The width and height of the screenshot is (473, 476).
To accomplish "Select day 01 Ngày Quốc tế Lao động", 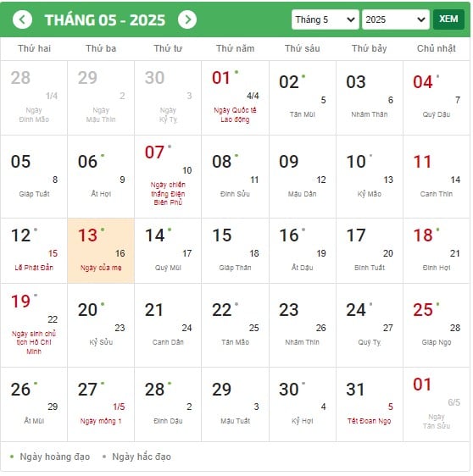I will click(235, 97).
